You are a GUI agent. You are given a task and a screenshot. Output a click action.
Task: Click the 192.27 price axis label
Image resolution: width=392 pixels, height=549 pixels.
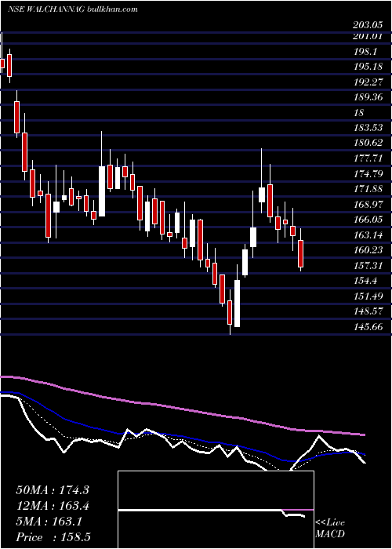[368, 82]
